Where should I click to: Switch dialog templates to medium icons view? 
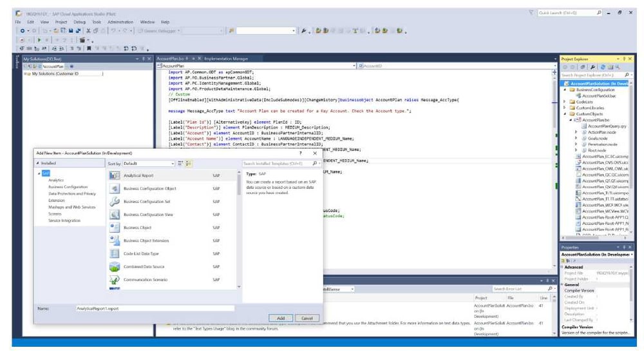click(189, 163)
